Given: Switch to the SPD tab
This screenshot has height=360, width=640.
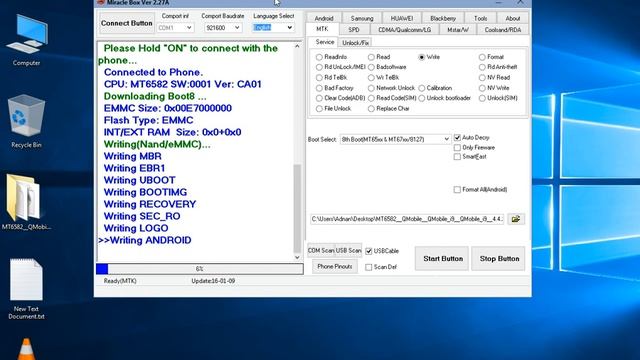Looking at the screenshot, I should (354, 30).
